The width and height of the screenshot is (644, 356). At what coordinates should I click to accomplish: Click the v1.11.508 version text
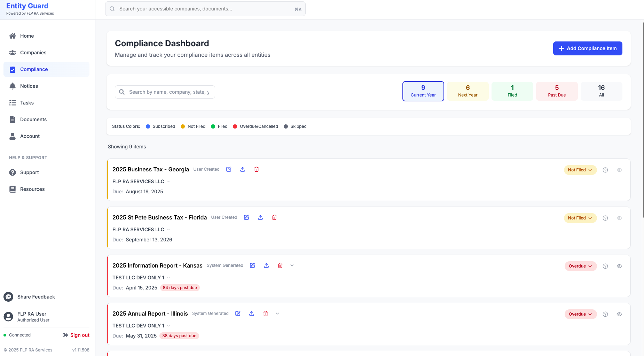pos(81,350)
